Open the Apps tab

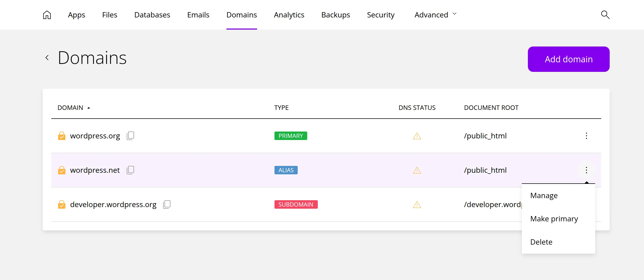tap(77, 15)
